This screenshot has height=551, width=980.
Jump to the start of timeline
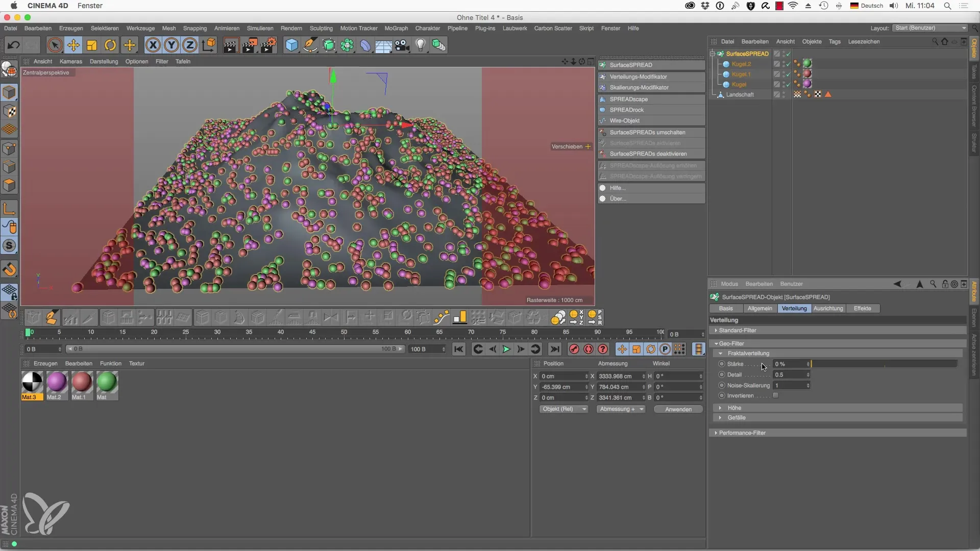[x=459, y=349]
